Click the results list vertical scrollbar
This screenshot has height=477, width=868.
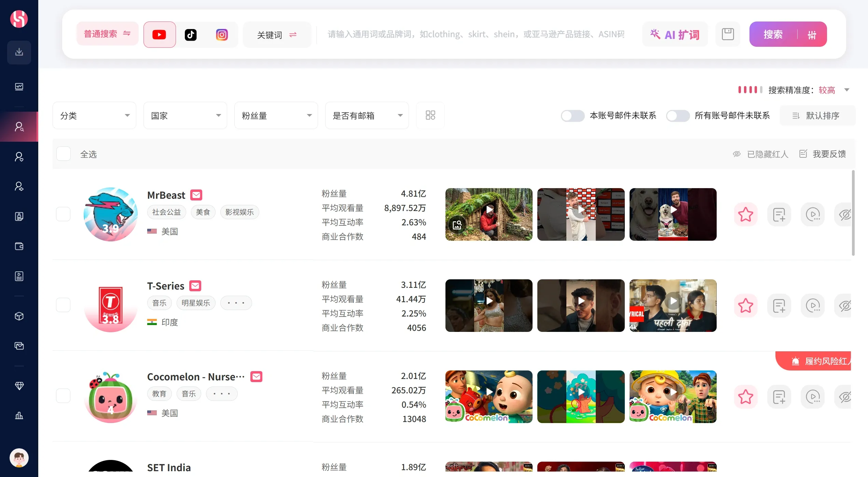(x=853, y=213)
